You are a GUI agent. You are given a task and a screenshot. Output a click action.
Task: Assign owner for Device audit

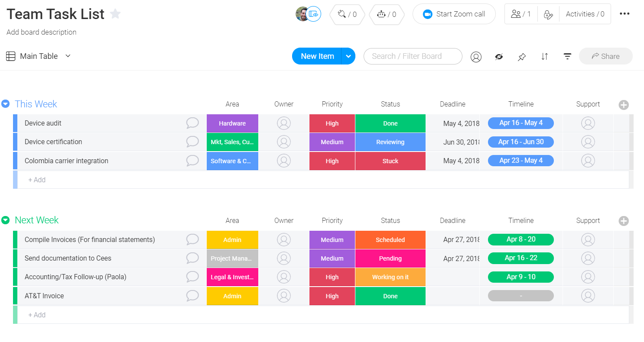coord(284,123)
